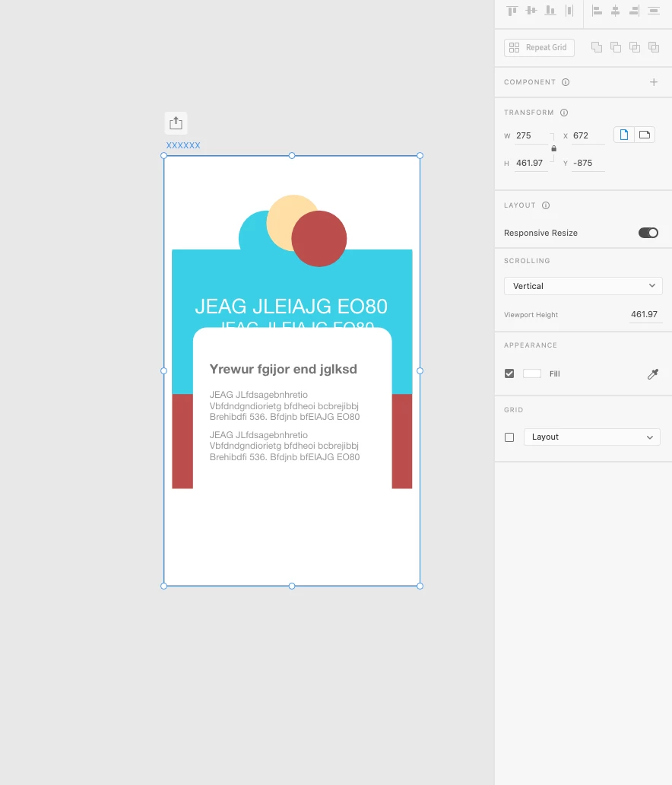Apply the Add boolean operation
Image resolution: width=672 pixels, height=785 pixels.
click(597, 47)
